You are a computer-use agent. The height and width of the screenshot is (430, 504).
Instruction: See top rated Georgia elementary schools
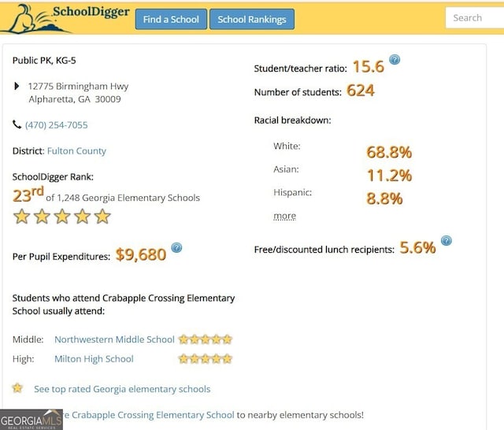pos(122,389)
